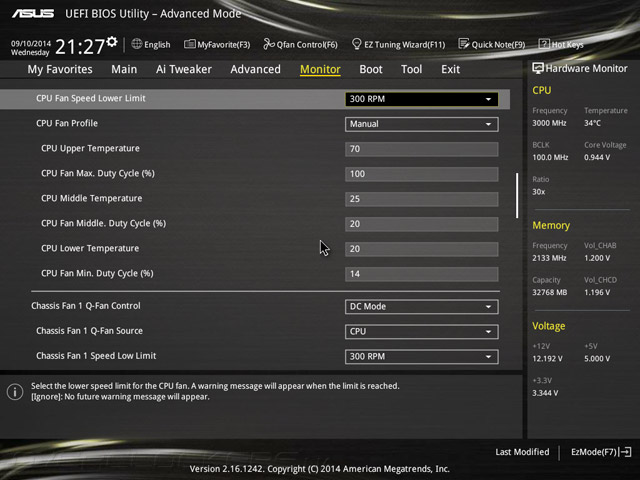This screenshot has width=640, height=480.
Task: Open the Ai Tweaker tab
Action: point(184,69)
